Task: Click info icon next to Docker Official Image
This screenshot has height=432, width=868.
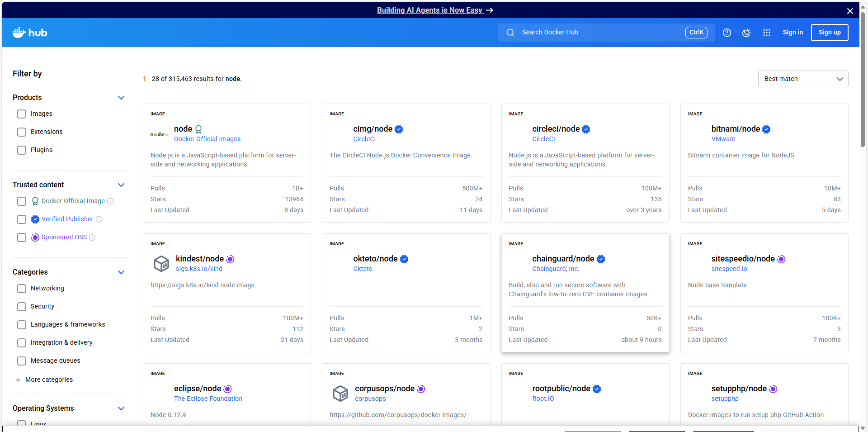Action: 110,201
